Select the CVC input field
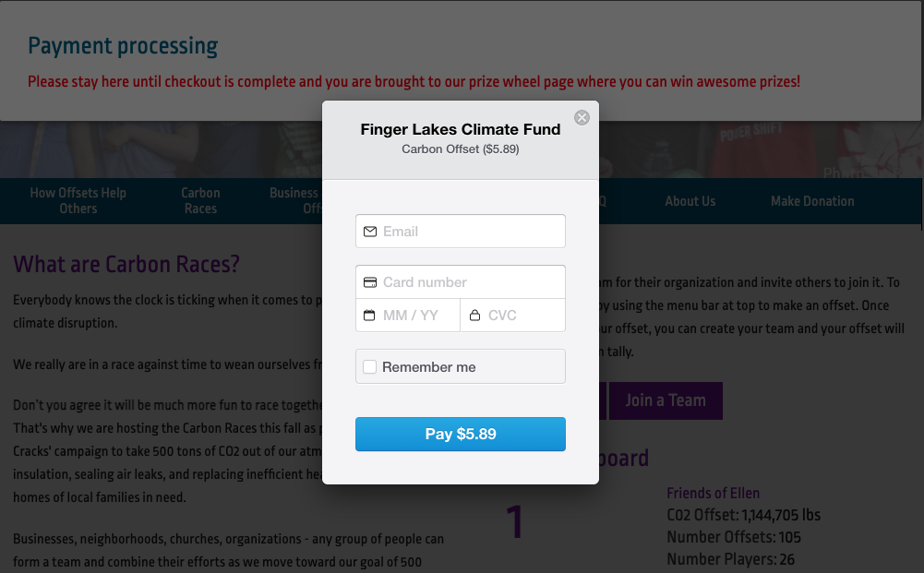The image size is (924, 573). pos(512,315)
